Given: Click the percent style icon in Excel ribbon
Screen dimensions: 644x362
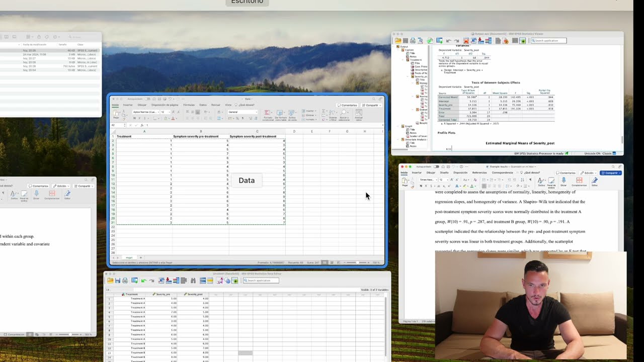Looking at the screenshot, I should click(x=237, y=118).
